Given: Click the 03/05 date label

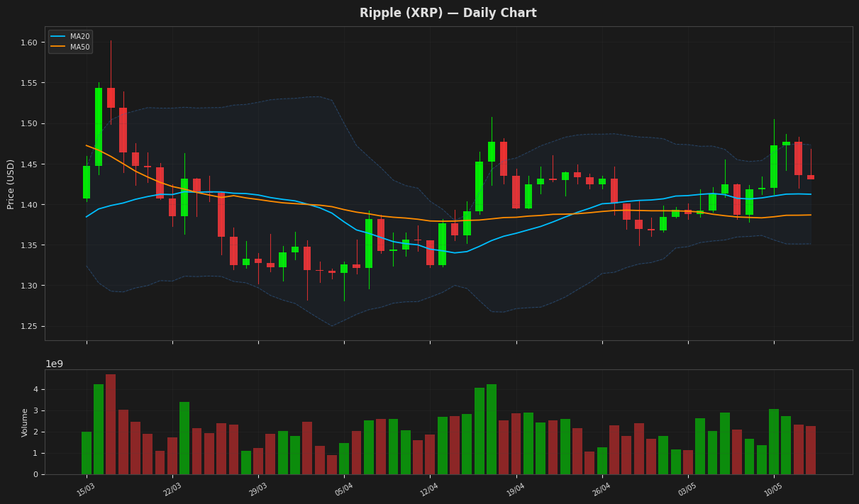Looking at the screenshot, I should [687, 489].
